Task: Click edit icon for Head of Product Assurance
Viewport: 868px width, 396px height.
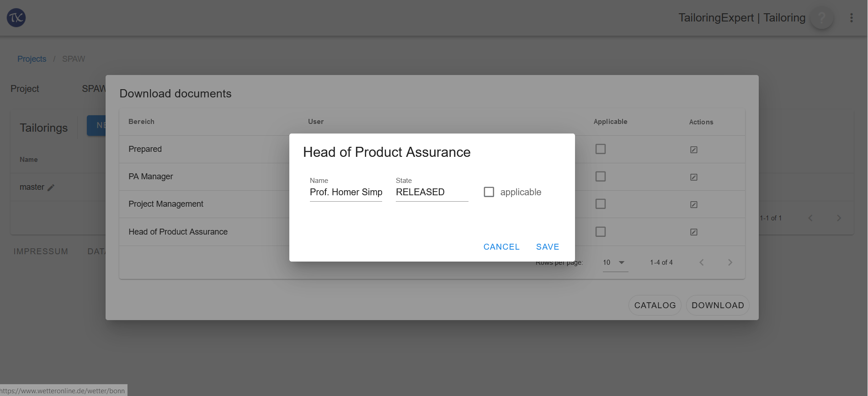Action: point(693,232)
